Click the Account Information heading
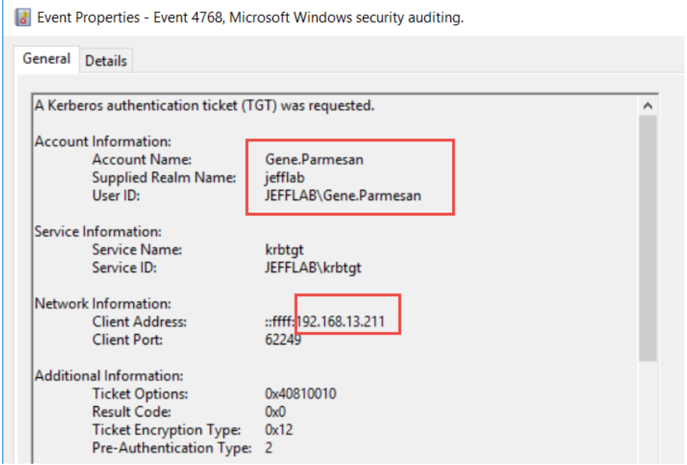 pos(90,142)
